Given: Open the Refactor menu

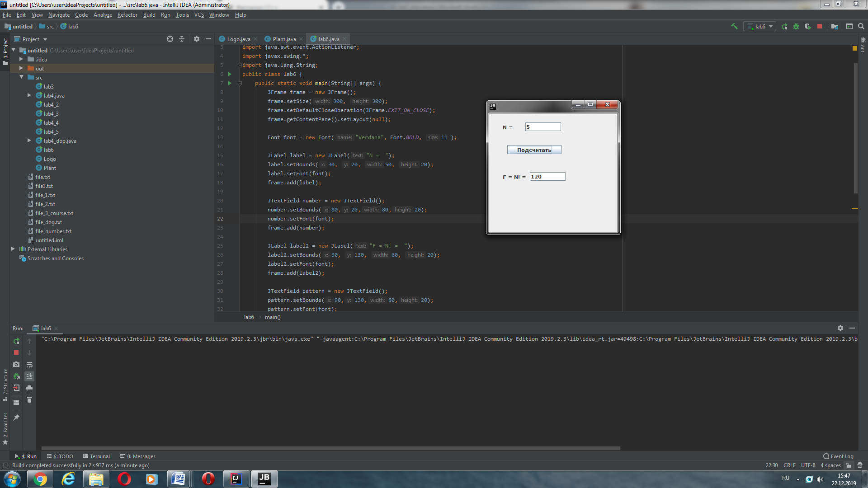Looking at the screenshot, I should click(127, 15).
